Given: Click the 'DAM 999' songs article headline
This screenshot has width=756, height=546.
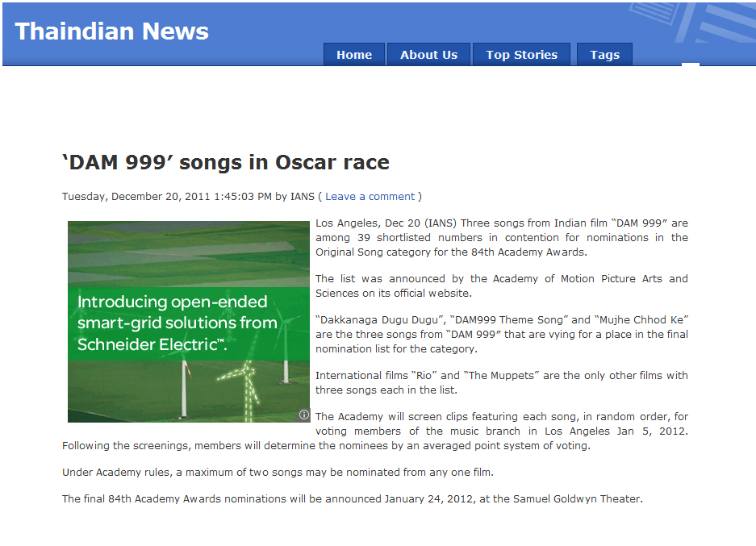Looking at the screenshot, I should pos(226,162).
